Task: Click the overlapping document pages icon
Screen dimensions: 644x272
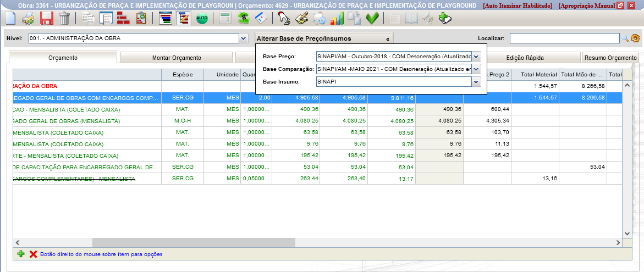Action: coord(89,19)
